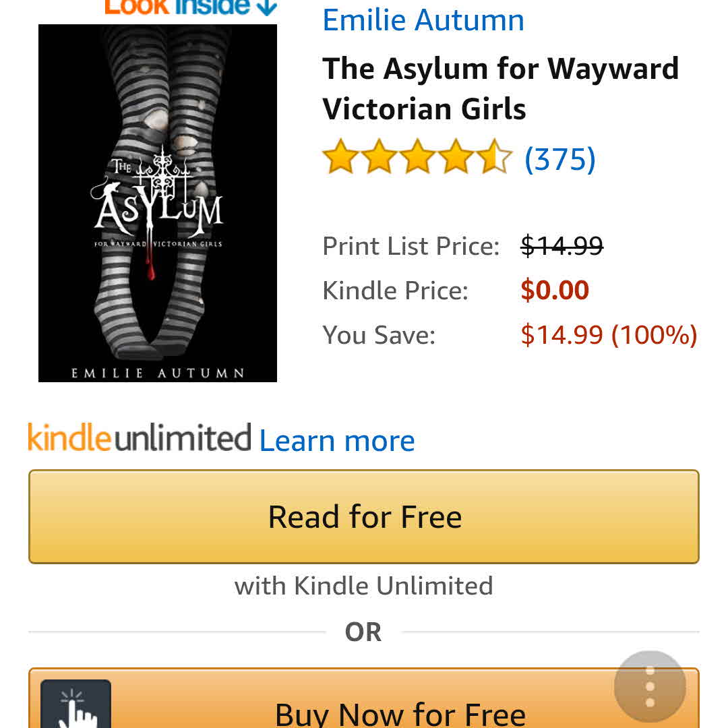Image resolution: width=728 pixels, height=728 pixels.
Task: Tap the 1-Click hand pointer icon
Action: (75, 704)
